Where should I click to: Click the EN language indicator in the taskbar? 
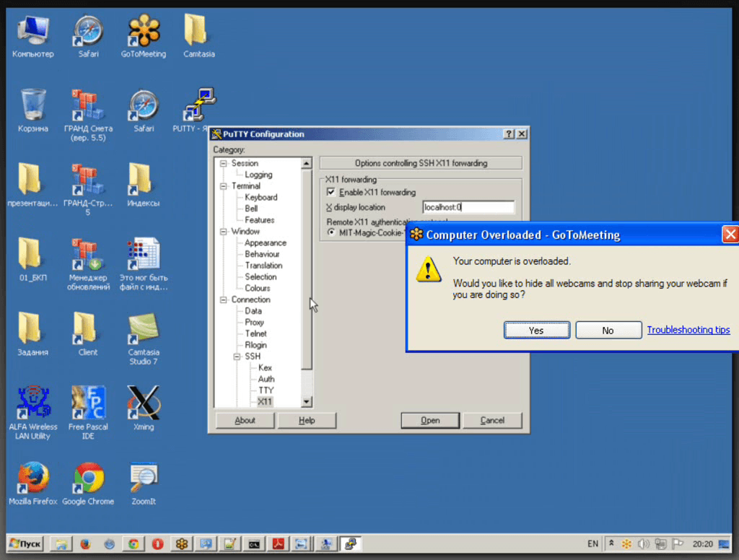coord(592,544)
